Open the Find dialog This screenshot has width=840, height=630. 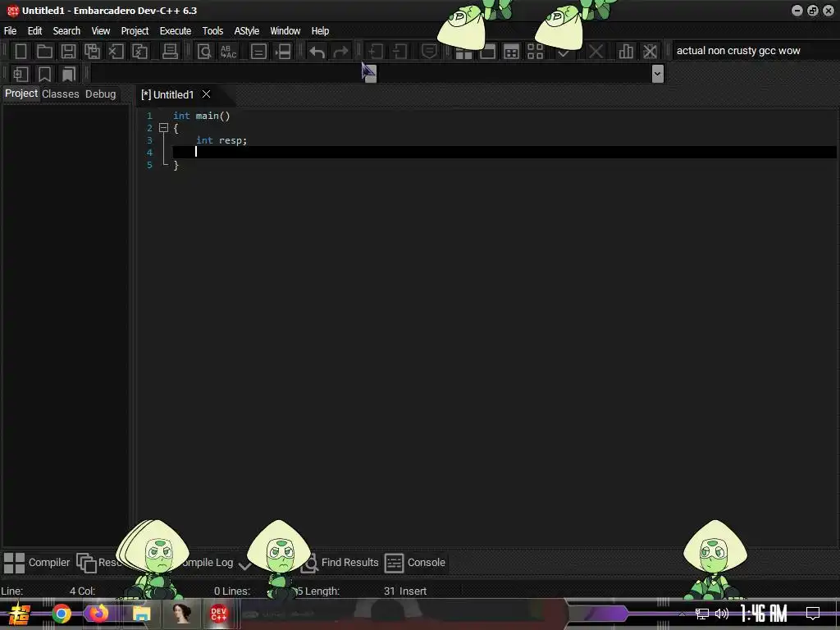coord(204,52)
